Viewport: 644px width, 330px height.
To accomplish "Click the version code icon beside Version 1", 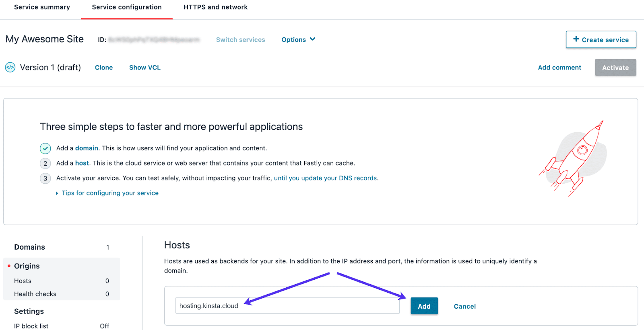I will [10, 68].
